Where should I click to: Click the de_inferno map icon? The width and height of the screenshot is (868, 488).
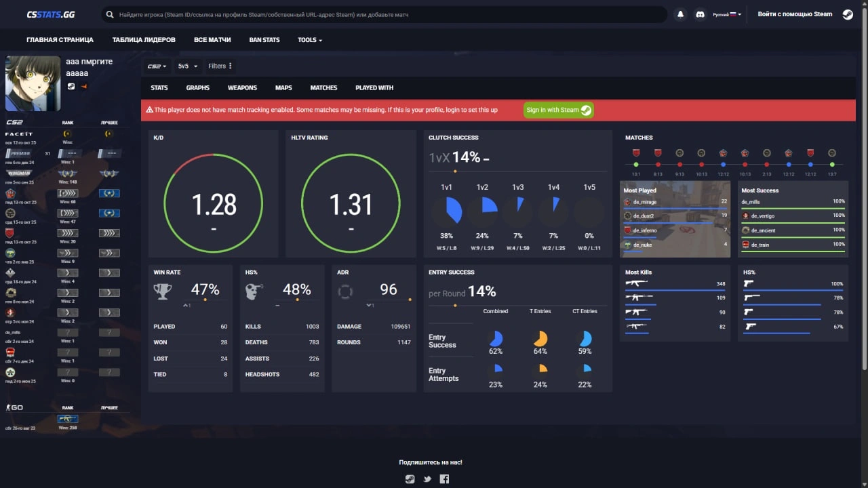coord(627,230)
